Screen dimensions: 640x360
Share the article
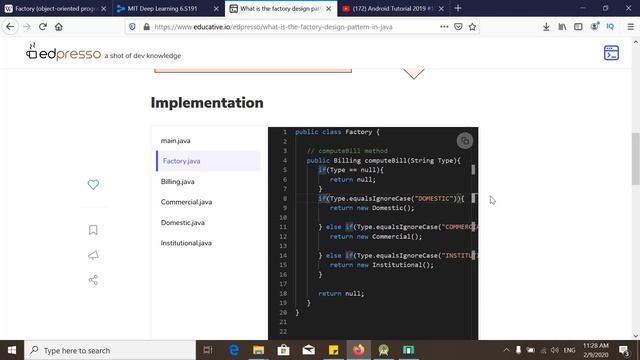click(x=93, y=280)
